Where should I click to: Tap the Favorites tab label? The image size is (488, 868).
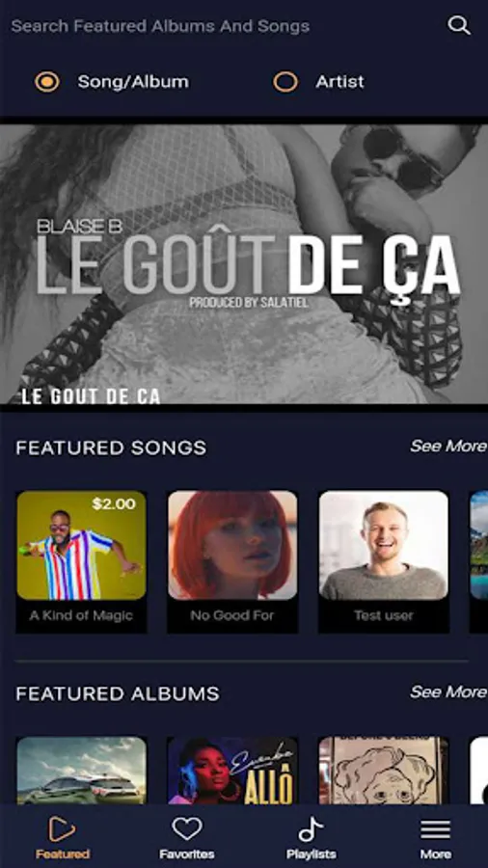186,854
